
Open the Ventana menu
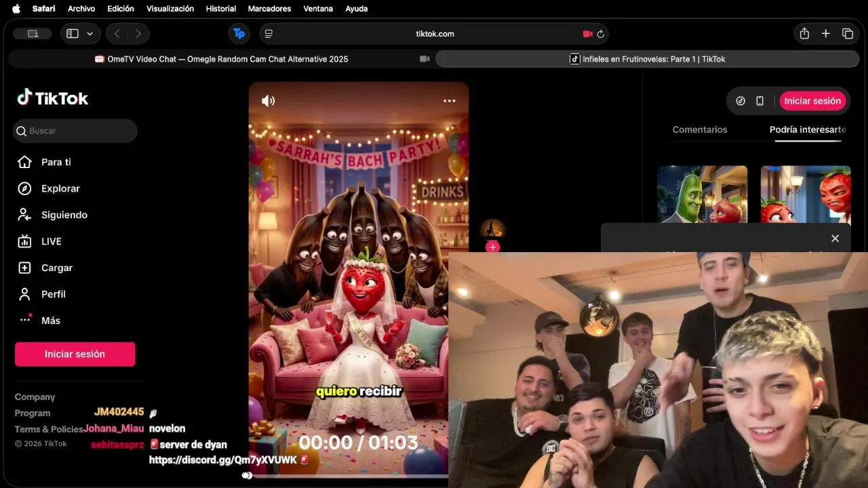click(x=318, y=9)
